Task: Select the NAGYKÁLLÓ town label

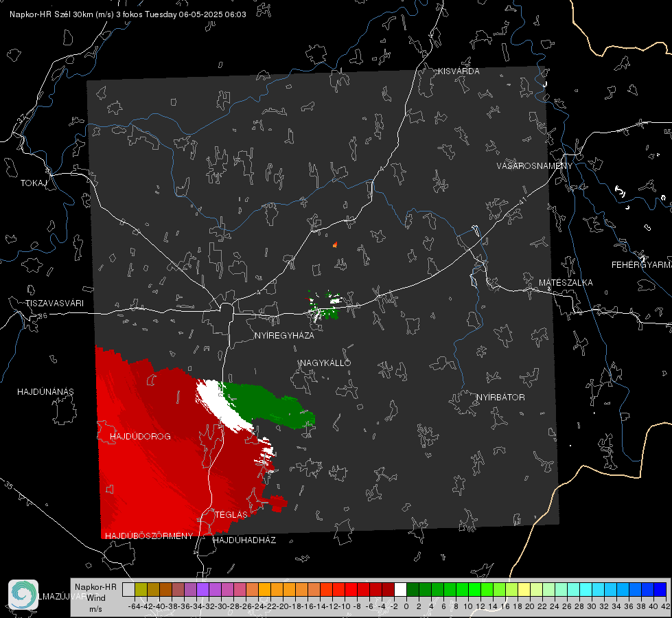Action: coord(325,363)
